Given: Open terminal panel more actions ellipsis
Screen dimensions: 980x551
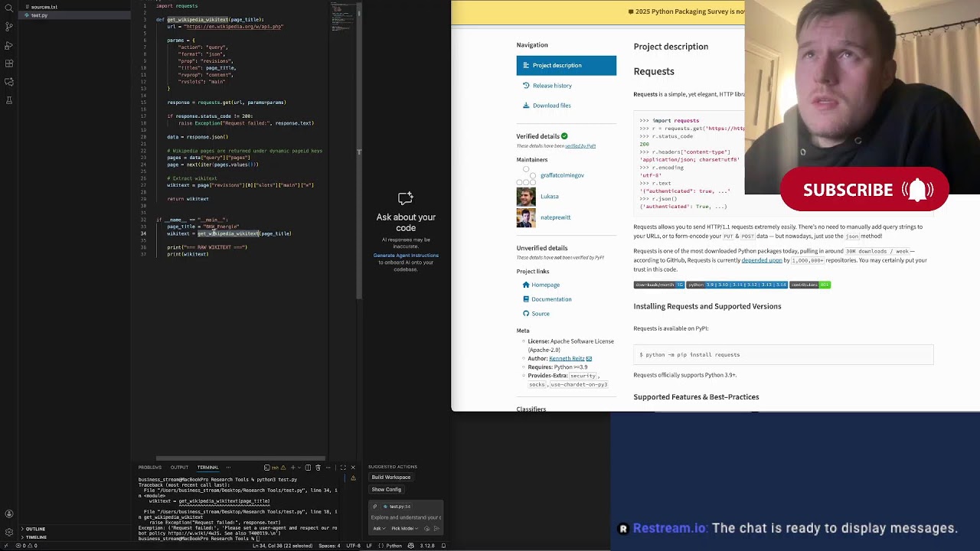Looking at the screenshot, I should [328, 468].
